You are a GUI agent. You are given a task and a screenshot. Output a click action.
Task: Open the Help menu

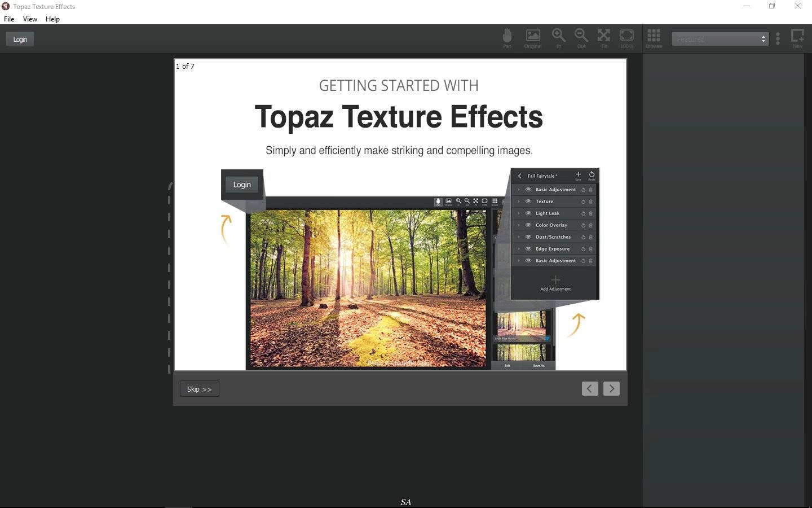(52, 19)
